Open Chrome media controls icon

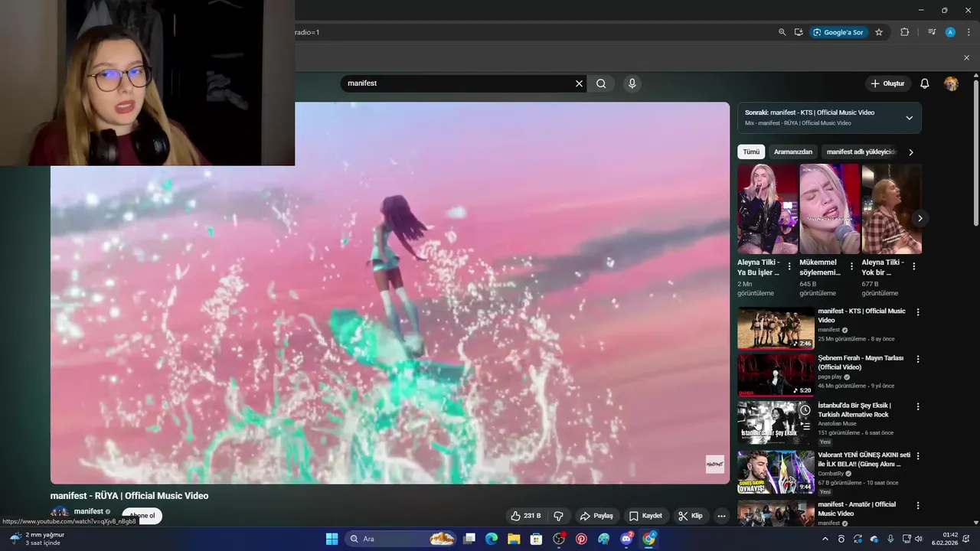tap(932, 32)
